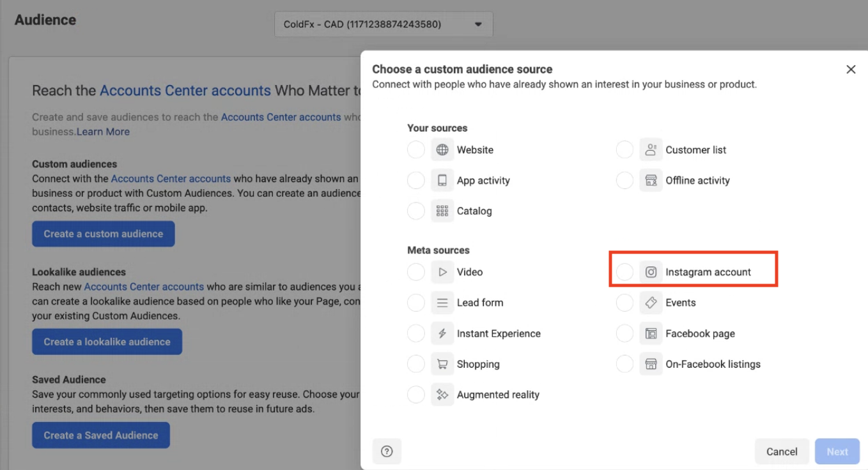
Task: Open the ColdFx - CAD account dropdown
Action: (384, 25)
